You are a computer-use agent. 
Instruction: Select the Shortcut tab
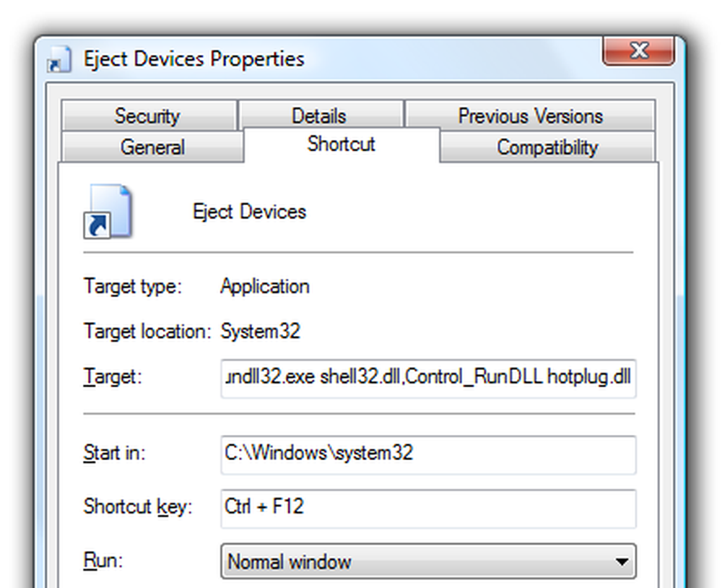click(x=342, y=144)
